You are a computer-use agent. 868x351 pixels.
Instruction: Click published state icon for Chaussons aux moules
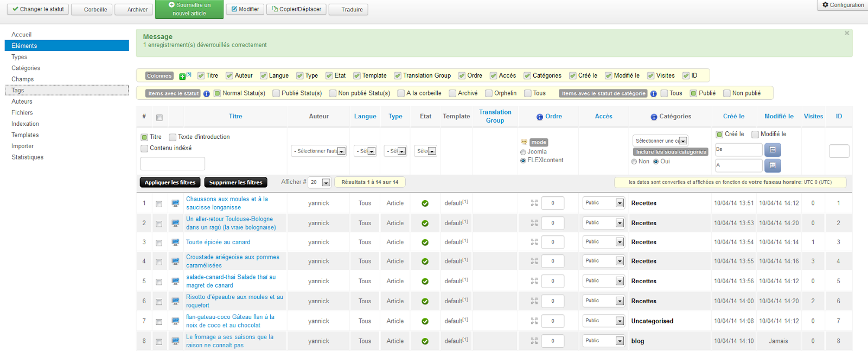(425, 203)
